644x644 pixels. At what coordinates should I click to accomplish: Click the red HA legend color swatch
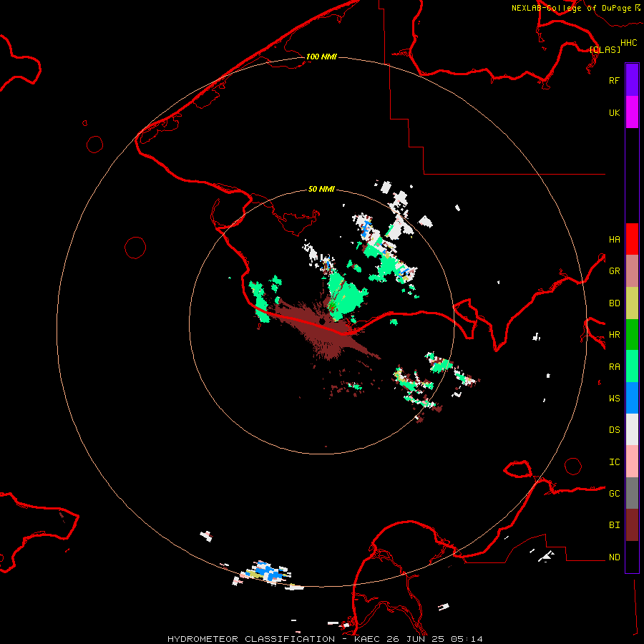[x=632, y=239]
